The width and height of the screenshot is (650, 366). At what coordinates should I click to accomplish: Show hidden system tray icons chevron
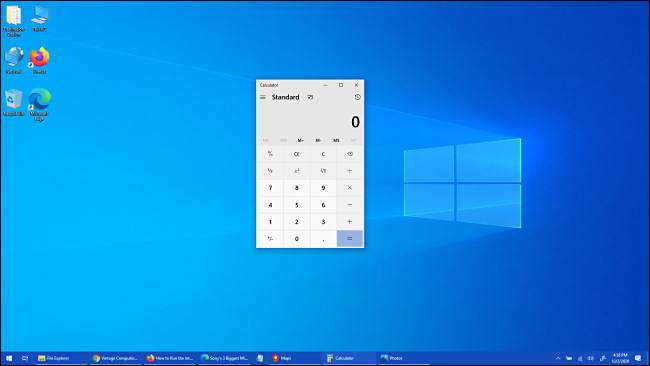pos(558,358)
